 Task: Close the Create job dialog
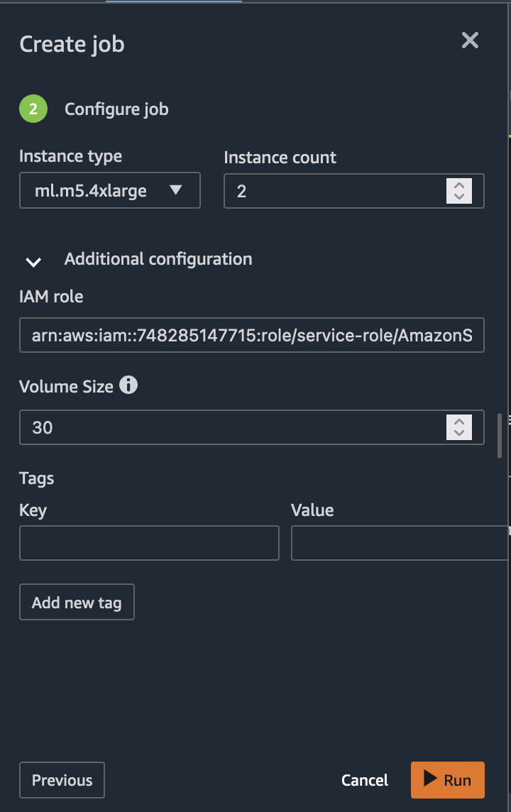click(x=470, y=40)
